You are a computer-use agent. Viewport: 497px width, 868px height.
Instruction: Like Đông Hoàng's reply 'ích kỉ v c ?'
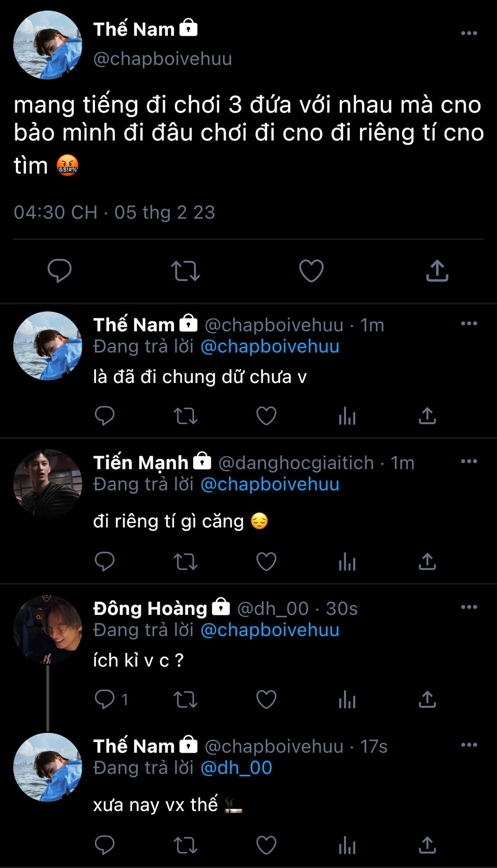tap(266, 699)
